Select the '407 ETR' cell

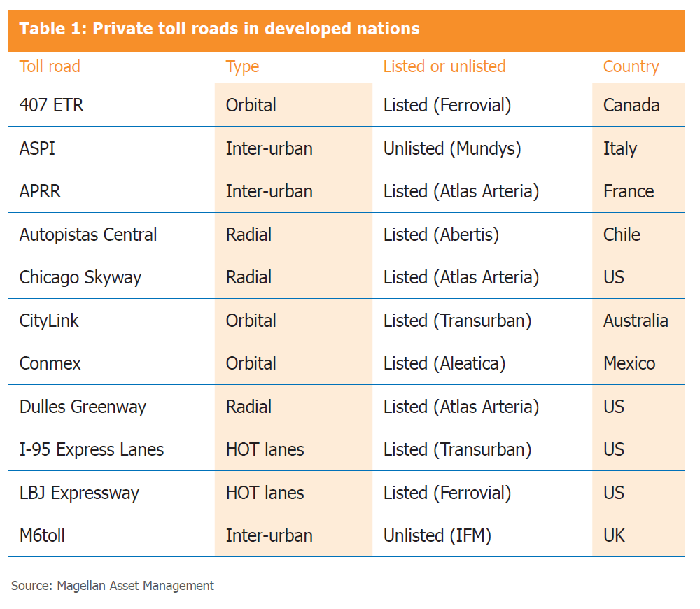(52, 105)
